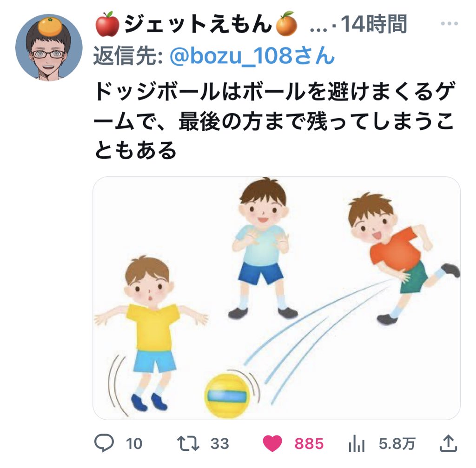The height and width of the screenshot is (468, 476).
Task: Click the tweet text about ドッジボール
Action: [x=275, y=120]
